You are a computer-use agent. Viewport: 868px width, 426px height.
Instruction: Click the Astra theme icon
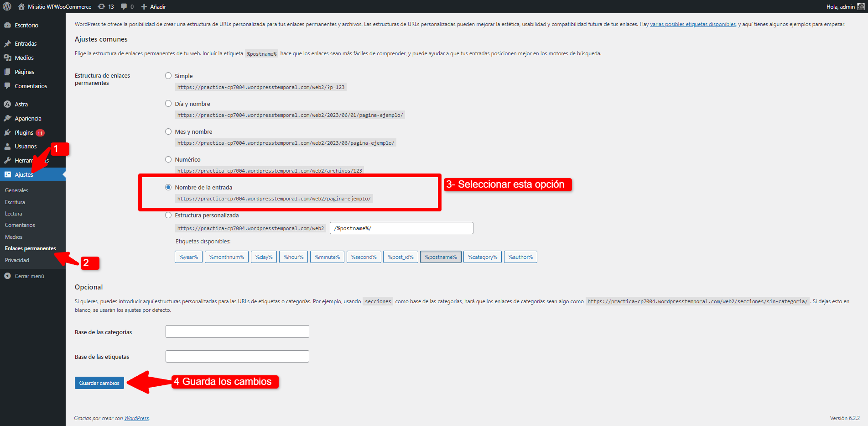7,104
